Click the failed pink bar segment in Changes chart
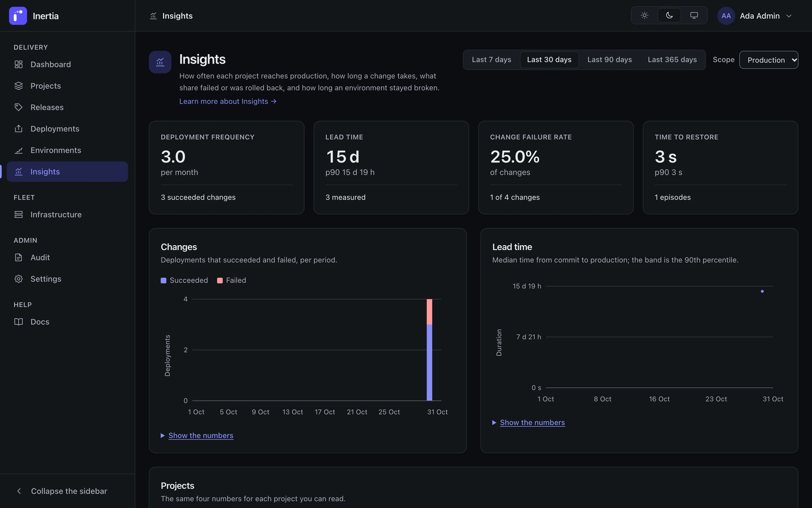Viewport: 812px width, 508px height. coord(429,312)
